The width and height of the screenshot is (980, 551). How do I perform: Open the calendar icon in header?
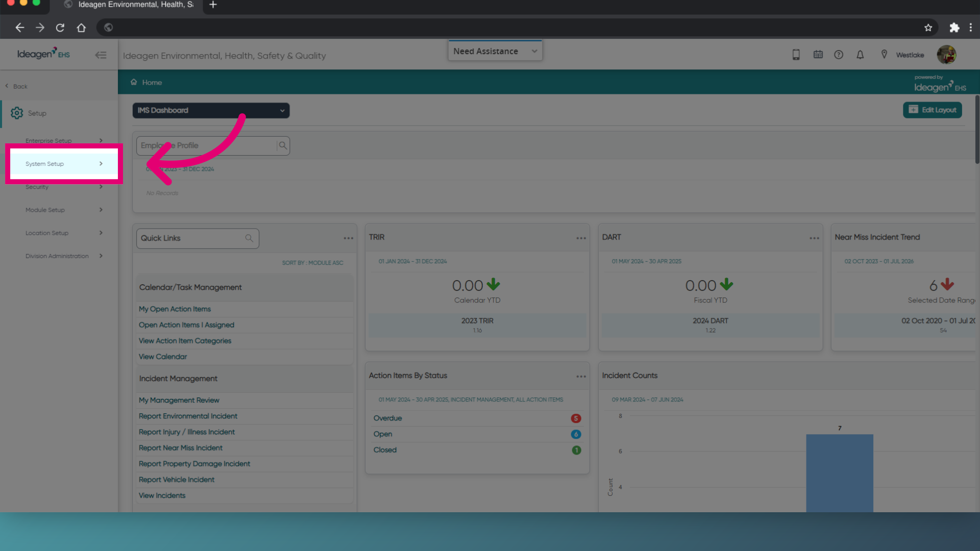[818, 55]
